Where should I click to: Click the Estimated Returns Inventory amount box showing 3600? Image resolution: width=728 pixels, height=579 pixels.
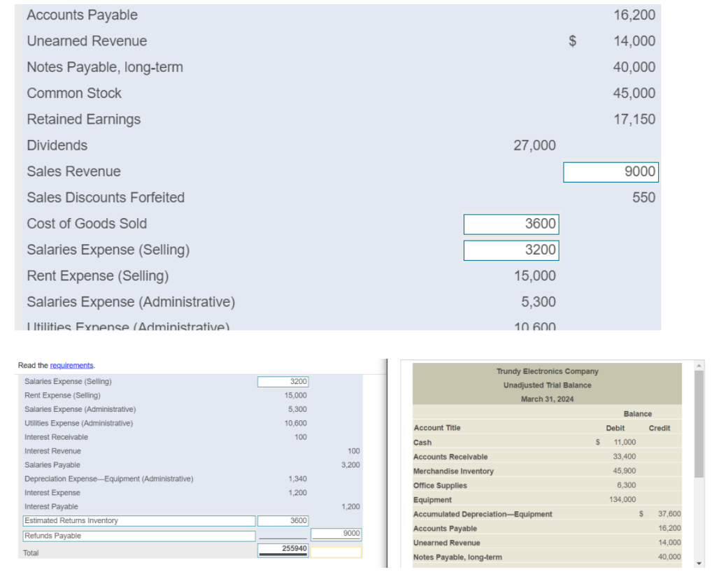pyautogui.click(x=283, y=520)
